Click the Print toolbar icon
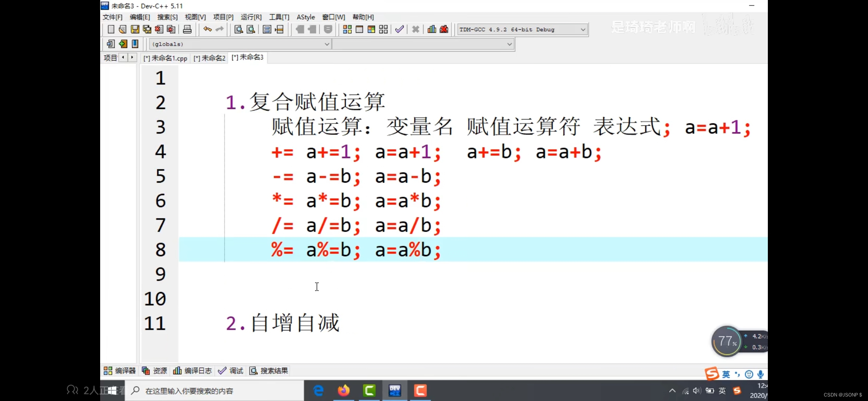Viewport: 868px width, 401px height. (x=187, y=29)
